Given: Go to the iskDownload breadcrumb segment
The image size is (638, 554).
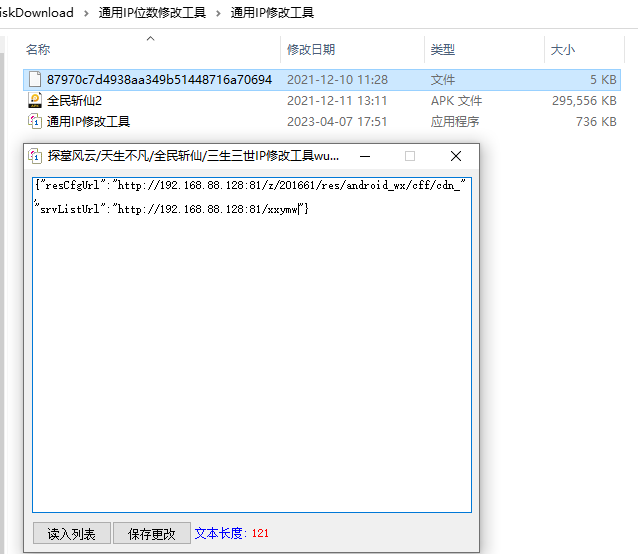Looking at the screenshot, I should 37,13.
